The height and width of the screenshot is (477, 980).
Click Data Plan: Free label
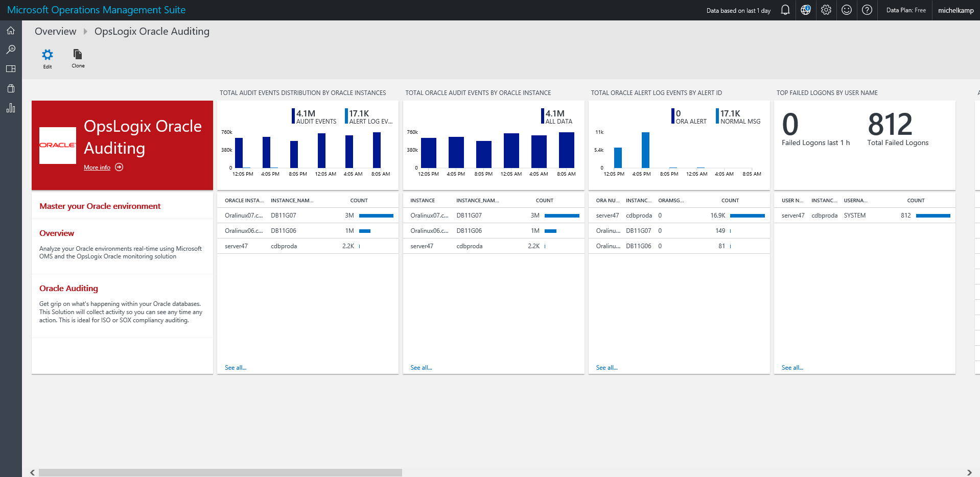[x=906, y=10]
